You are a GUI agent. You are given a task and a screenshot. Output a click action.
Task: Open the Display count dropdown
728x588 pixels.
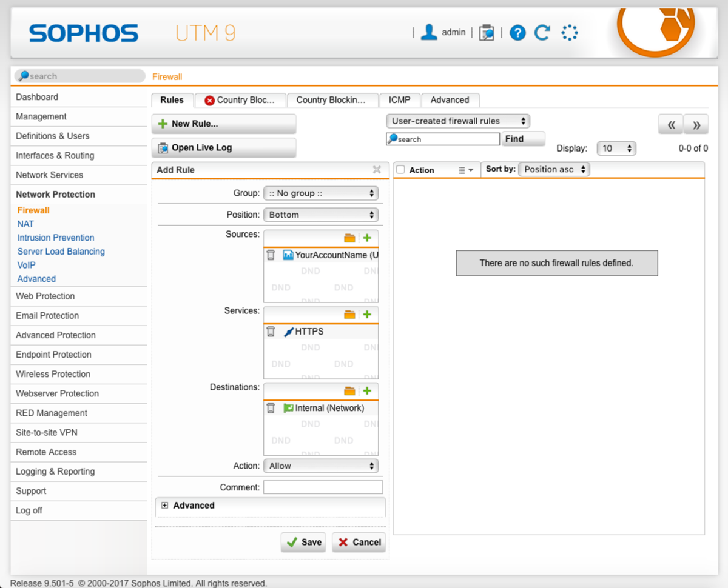(616, 148)
